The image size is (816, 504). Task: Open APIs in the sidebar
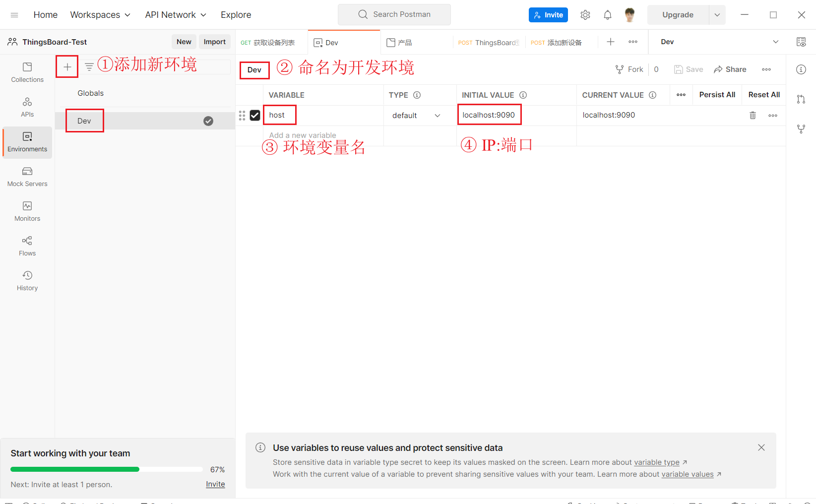point(27,107)
